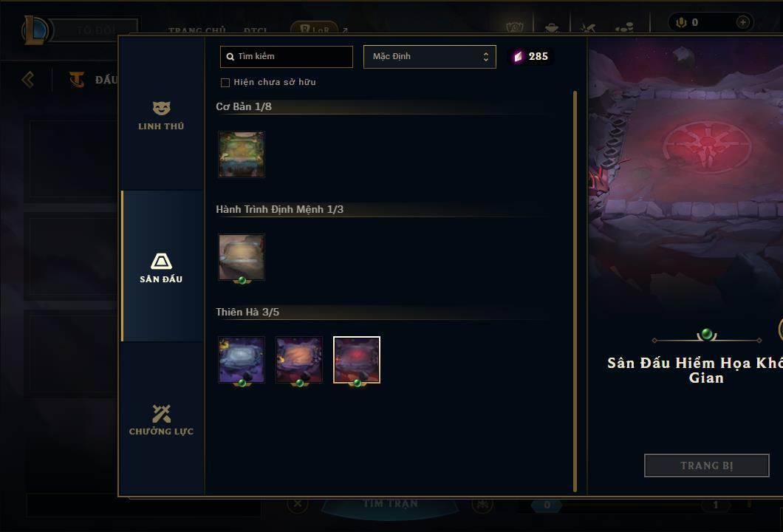Click the League of Legends logo icon
Viewport: 783px width, 532px height.
35,30
